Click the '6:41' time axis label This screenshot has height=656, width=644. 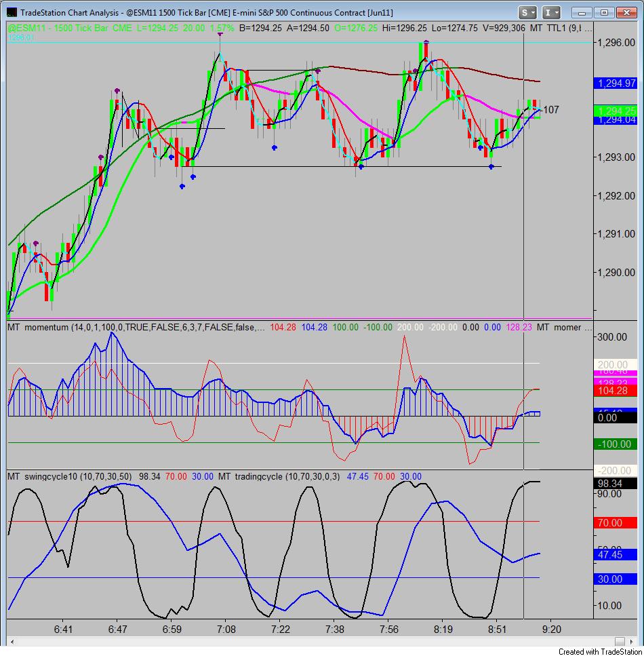(63, 630)
